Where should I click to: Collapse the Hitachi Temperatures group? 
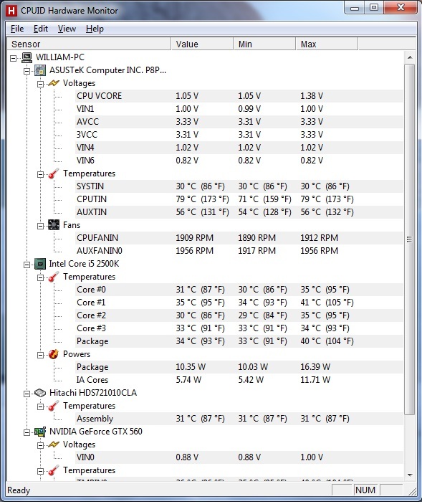click(40, 406)
